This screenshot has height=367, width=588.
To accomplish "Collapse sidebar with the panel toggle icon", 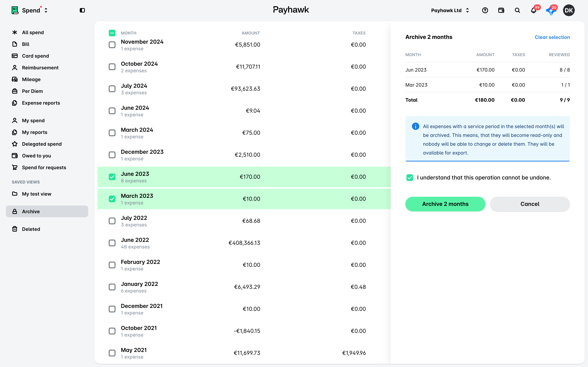I will (x=82, y=10).
